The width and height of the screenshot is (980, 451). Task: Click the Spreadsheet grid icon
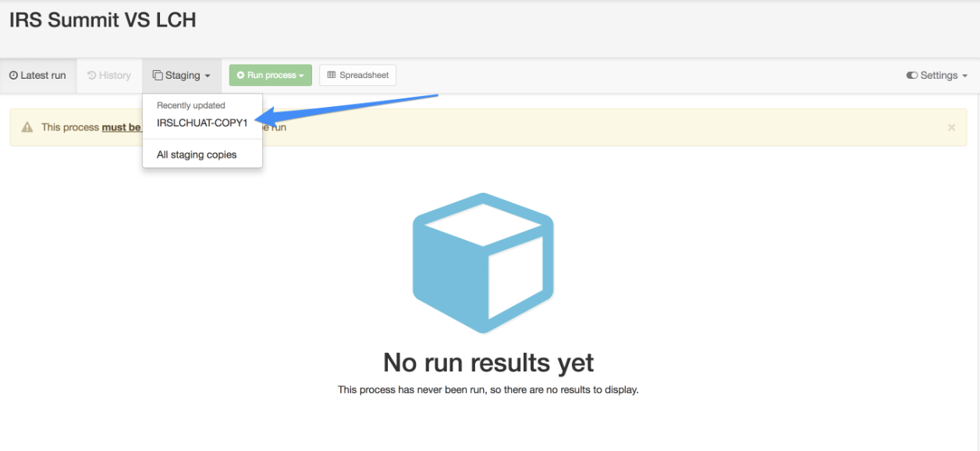pyautogui.click(x=332, y=76)
